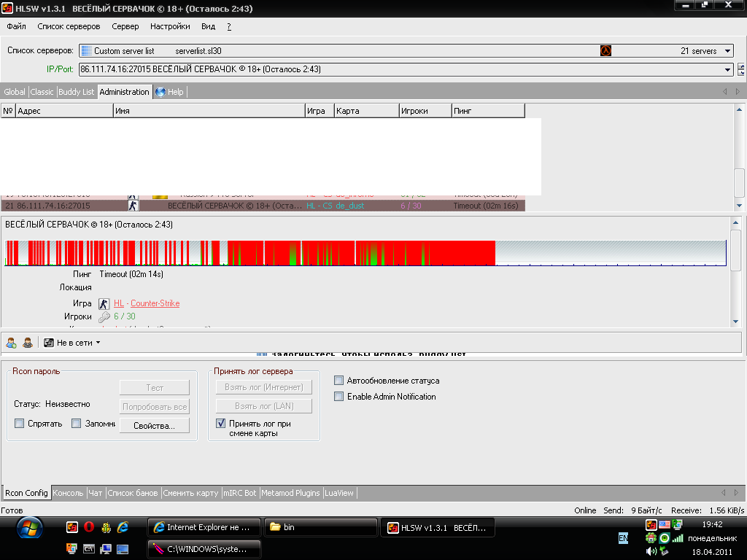Open the Metamod Plugins tab
This screenshot has height=560, width=747.
coord(290,493)
